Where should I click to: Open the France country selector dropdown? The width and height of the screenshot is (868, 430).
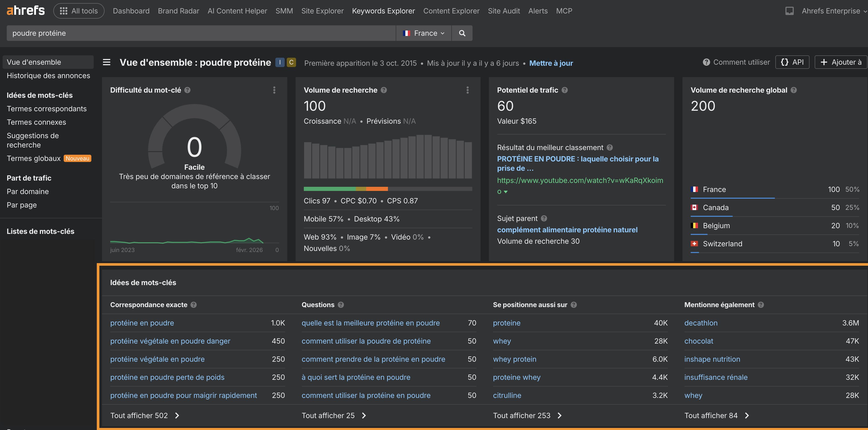[424, 33]
